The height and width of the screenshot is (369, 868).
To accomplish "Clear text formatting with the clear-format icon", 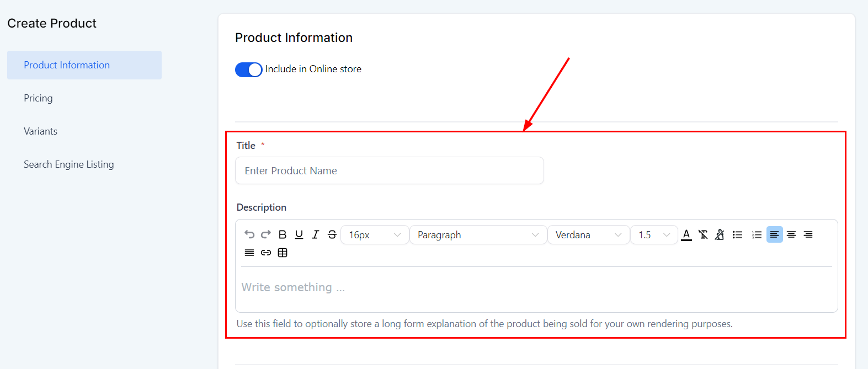I will (x=703, y=234).
